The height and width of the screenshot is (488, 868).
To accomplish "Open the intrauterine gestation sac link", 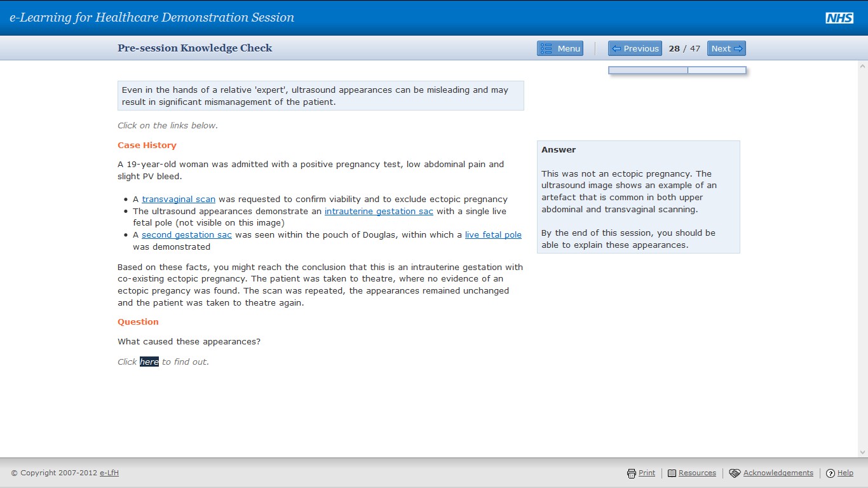I will tap(379, 211).
